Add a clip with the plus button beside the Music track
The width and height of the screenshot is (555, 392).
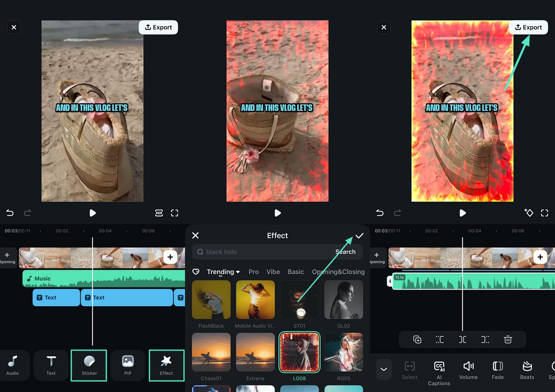(x=170, y=257)
